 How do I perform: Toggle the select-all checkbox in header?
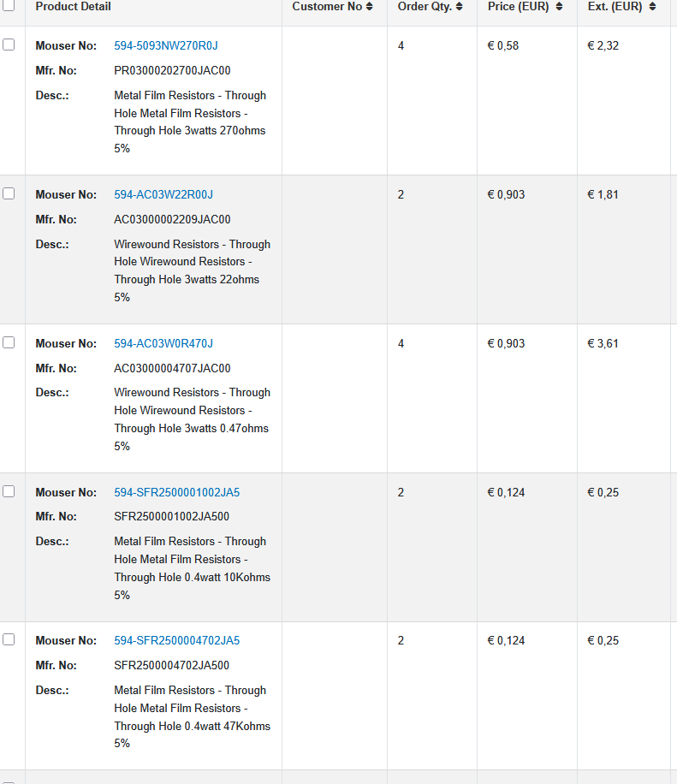pos(9,5)
